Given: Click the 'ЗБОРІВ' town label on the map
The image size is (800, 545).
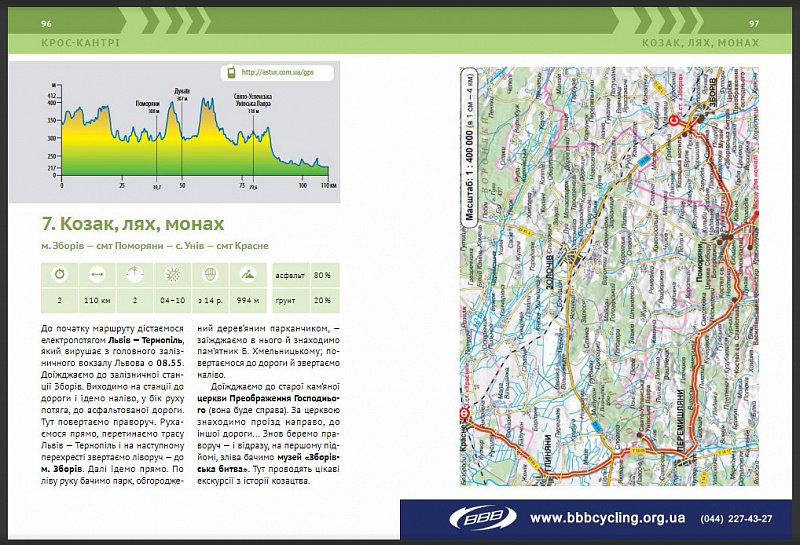Looking at the screenshot, I should tap(712, 92).
